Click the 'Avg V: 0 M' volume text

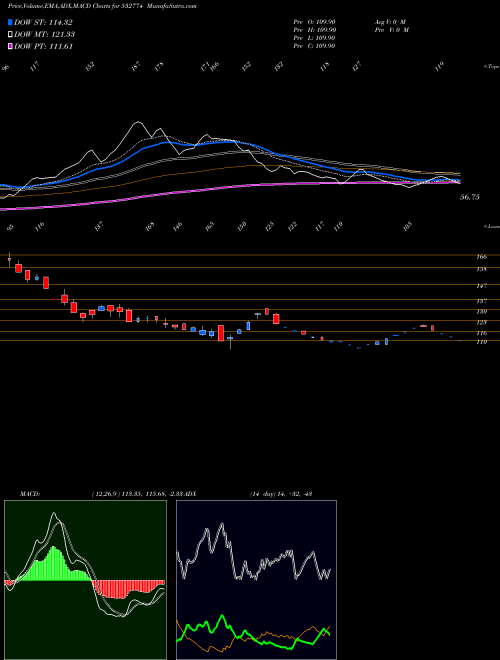click(390, 22)
